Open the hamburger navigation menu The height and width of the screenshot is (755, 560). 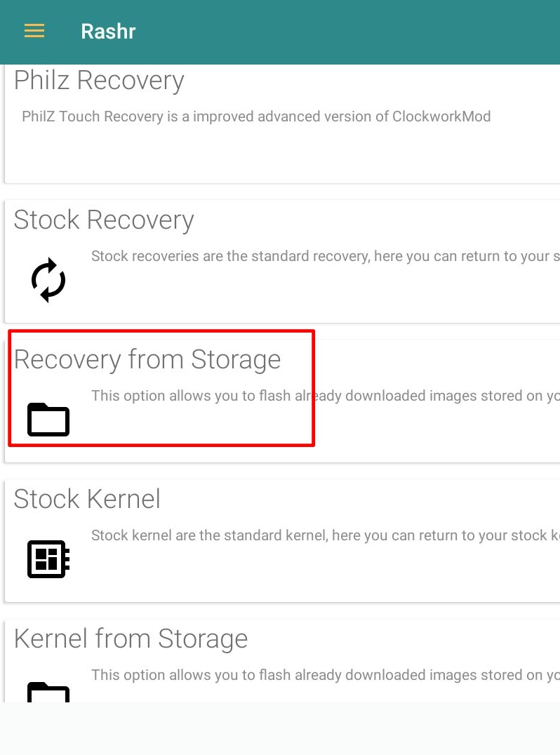tap(34, 31)
